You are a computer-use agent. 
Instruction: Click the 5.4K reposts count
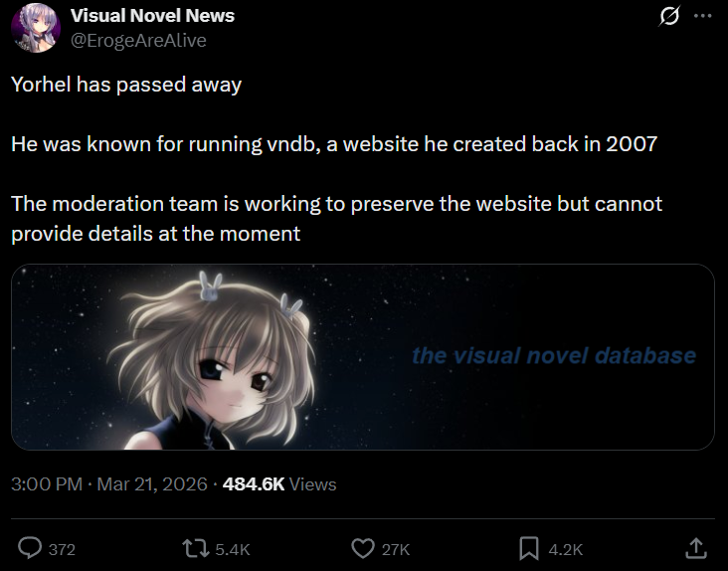[x=233, y=550]
